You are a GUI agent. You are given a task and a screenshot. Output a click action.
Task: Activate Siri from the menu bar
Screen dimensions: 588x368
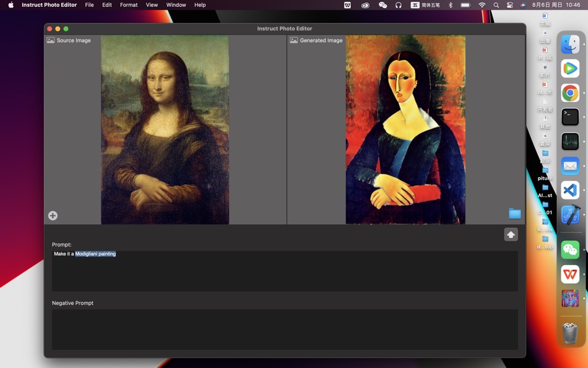[523, 5]
